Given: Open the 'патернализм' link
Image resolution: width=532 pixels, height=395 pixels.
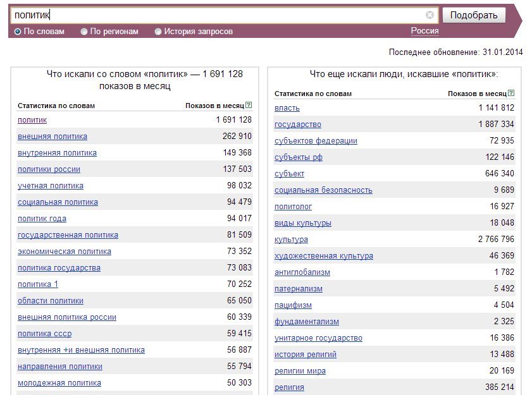Looking at the screenshot, I should tap(298, 289).
